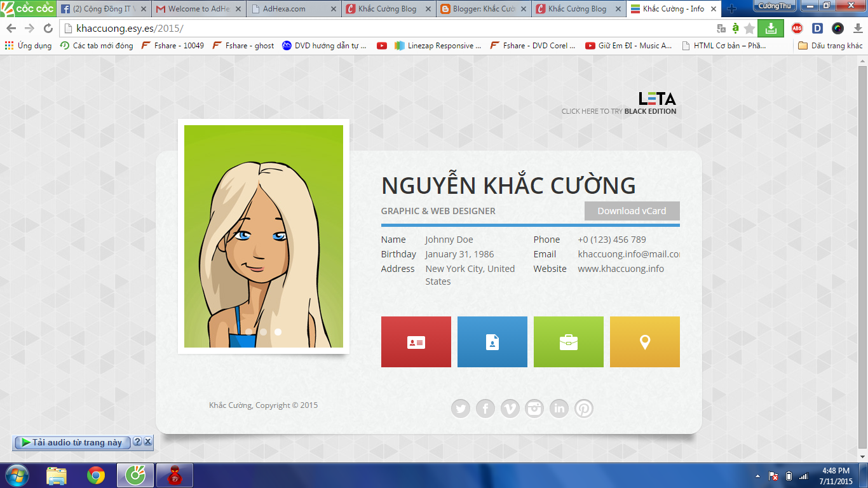Open the LinkedIn social icon
This screenshot has width=868, height=488.
559,409
